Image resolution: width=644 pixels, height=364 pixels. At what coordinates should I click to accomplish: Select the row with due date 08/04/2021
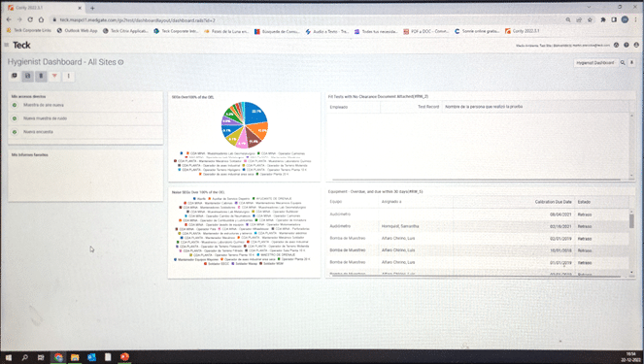coord(478,215)
